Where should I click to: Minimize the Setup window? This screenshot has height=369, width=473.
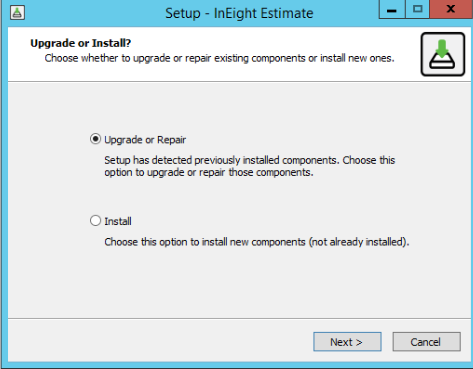[392, 9]
